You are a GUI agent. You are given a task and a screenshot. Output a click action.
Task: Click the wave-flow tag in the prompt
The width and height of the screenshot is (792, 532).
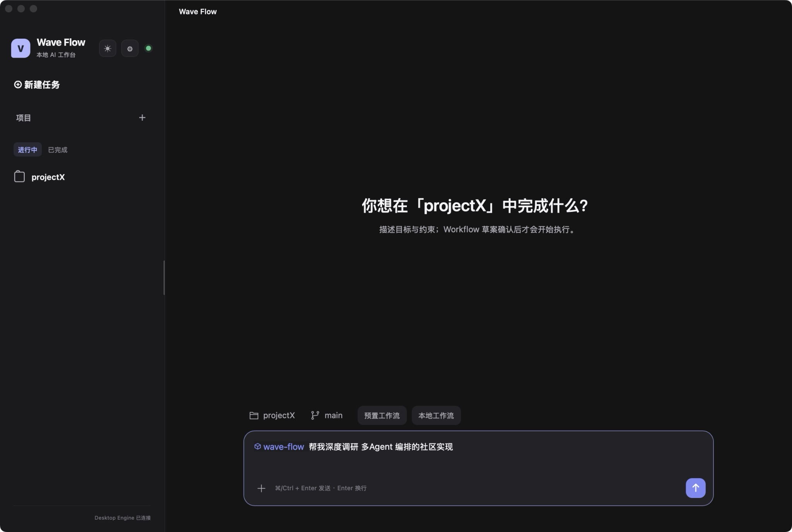pos(279,447)
